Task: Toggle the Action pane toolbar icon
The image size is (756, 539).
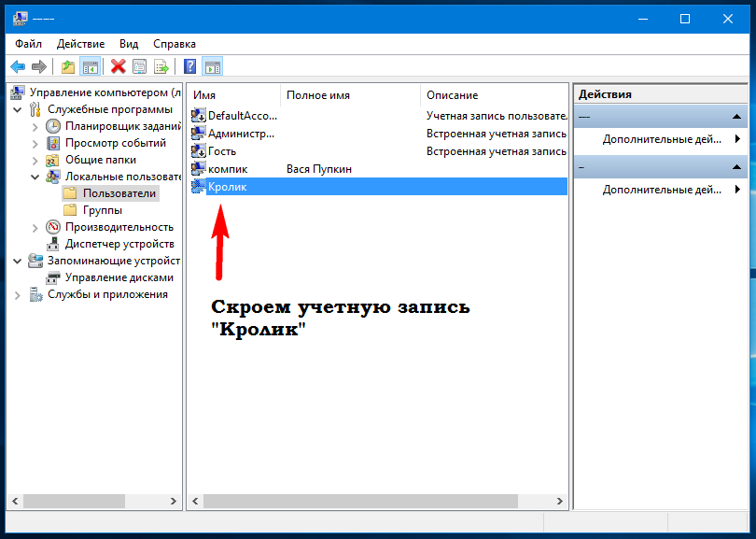Action: (213, 66)
